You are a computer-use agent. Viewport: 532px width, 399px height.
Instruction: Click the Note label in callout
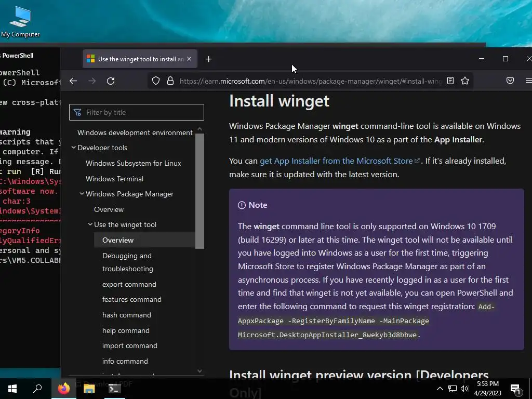coord(258,205)
